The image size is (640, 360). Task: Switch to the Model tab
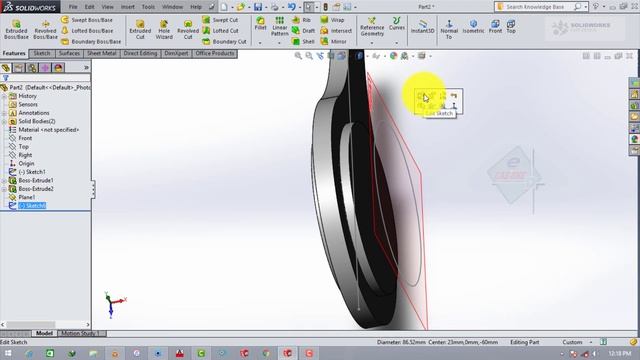coord(44,333)
